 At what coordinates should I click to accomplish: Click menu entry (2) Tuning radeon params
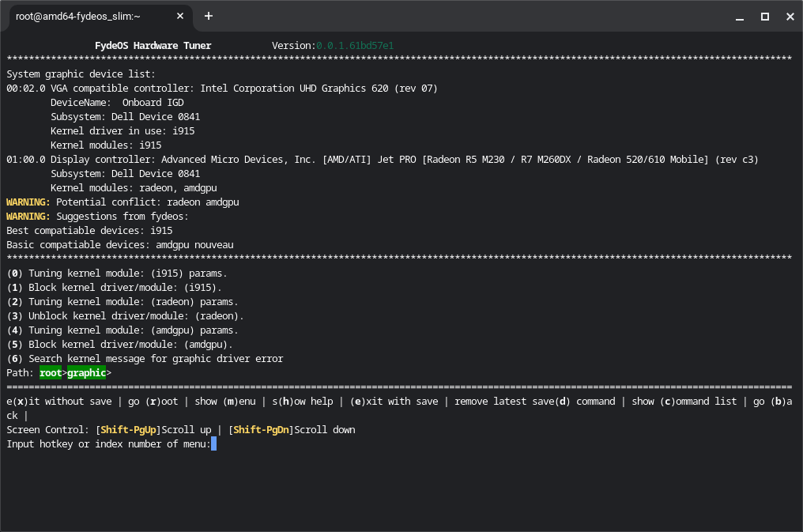click(123, 302)
